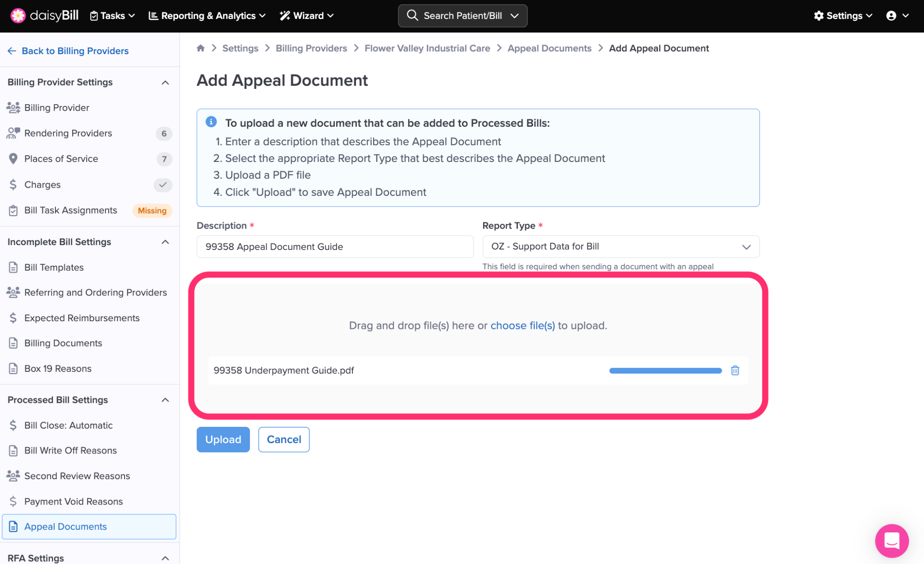Viewport: 924px width, 564px height.
Task: Click the Places of Service pin icon
Action: tap(13, 159)
